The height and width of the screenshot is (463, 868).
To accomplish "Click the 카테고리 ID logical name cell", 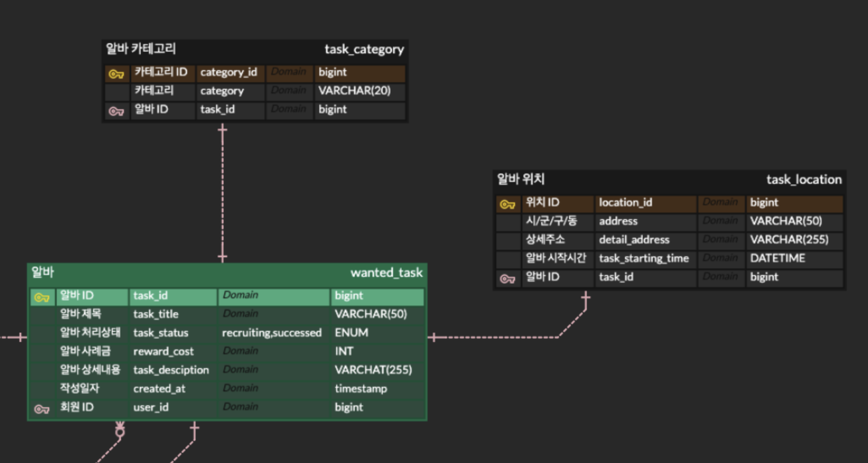I will click(x=163, y=73).
